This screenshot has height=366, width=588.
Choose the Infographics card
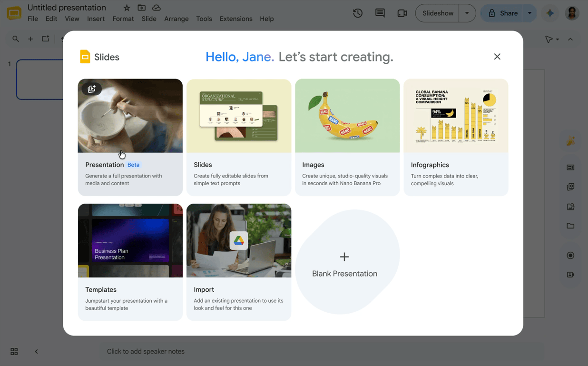[x=456, y=137]
